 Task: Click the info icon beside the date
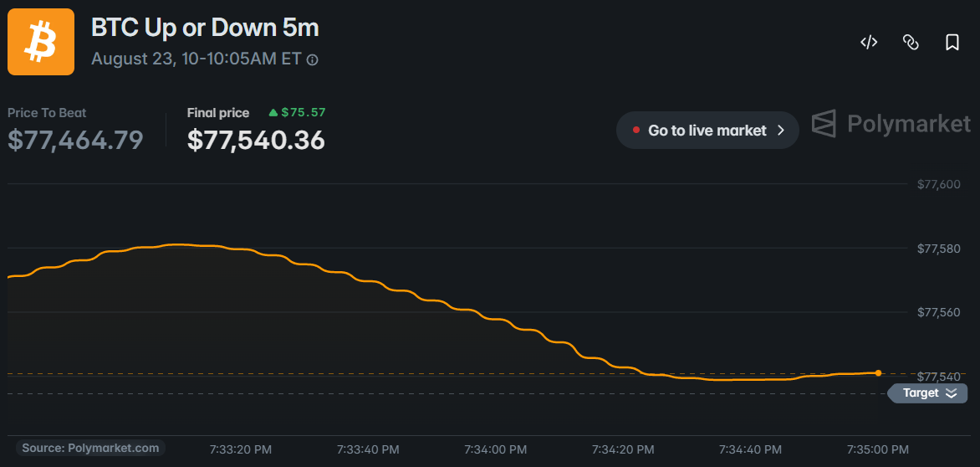(x=313, y=60)
